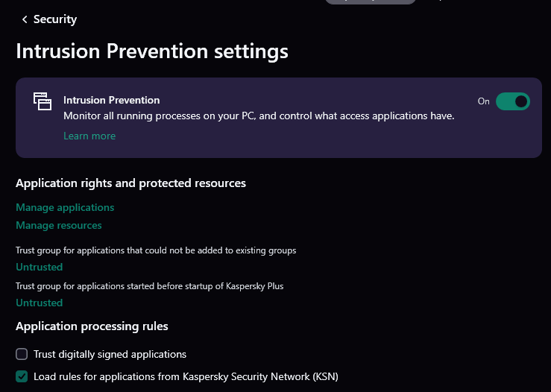551x392 pixels.
Task: Click the Application processing rules heading
Action: pos(92,326)
